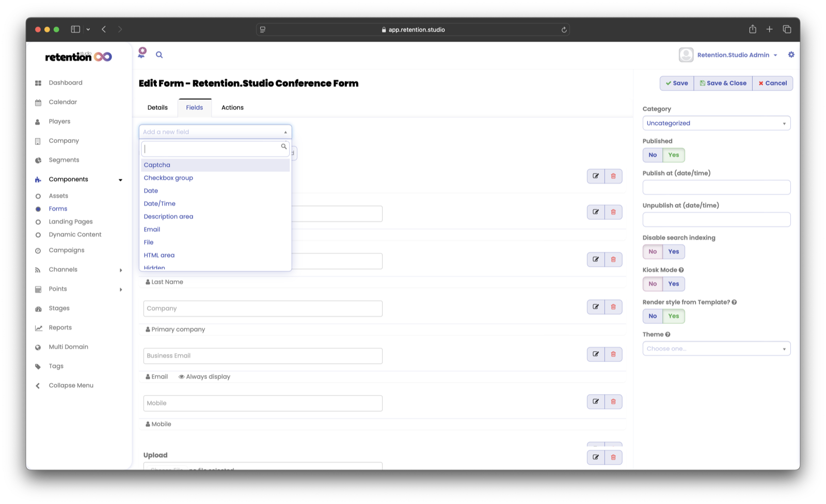This screenshot has width=826, height=504.
Task: Set Kiosk Mode to No
Action: (653, 284)
